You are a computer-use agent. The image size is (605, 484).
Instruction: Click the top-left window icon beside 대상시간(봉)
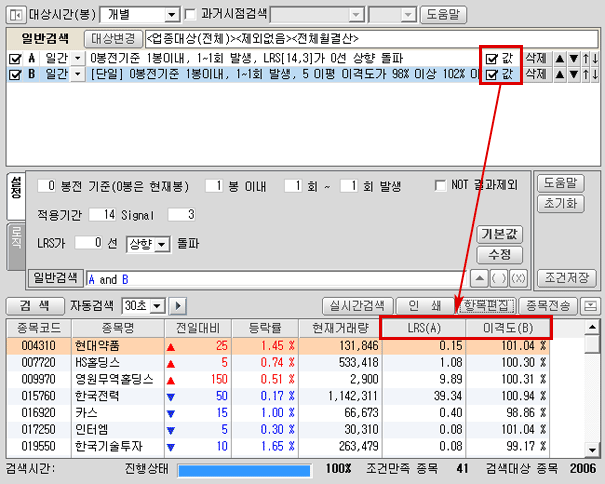(x=14, y=16)
